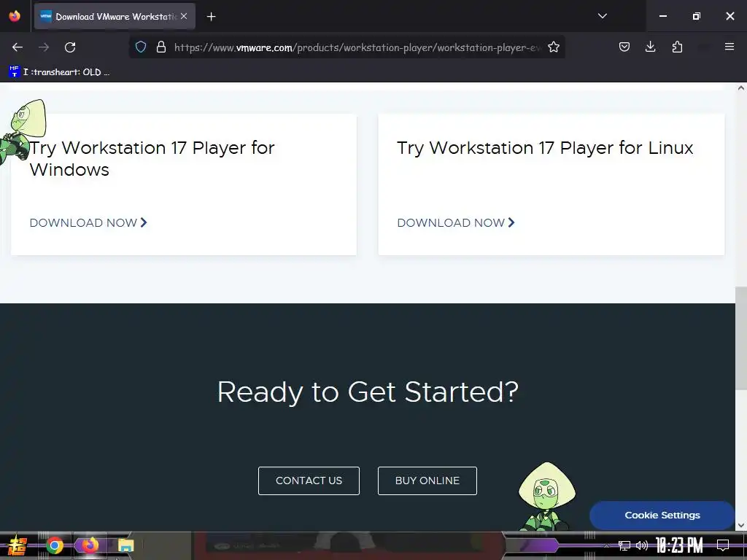This screenshot has height=560, width=747.
Task: Open the volume tray icon
Action: [642, 545]
